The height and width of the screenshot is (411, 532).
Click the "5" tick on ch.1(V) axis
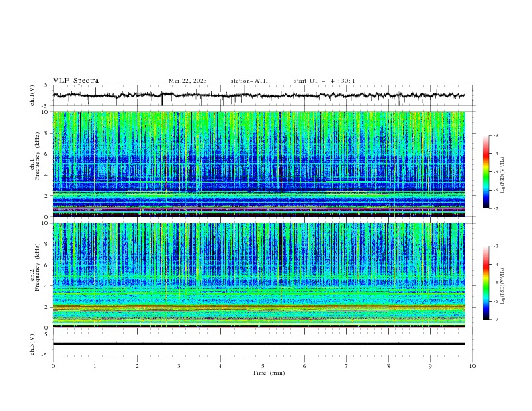point(46,85)
